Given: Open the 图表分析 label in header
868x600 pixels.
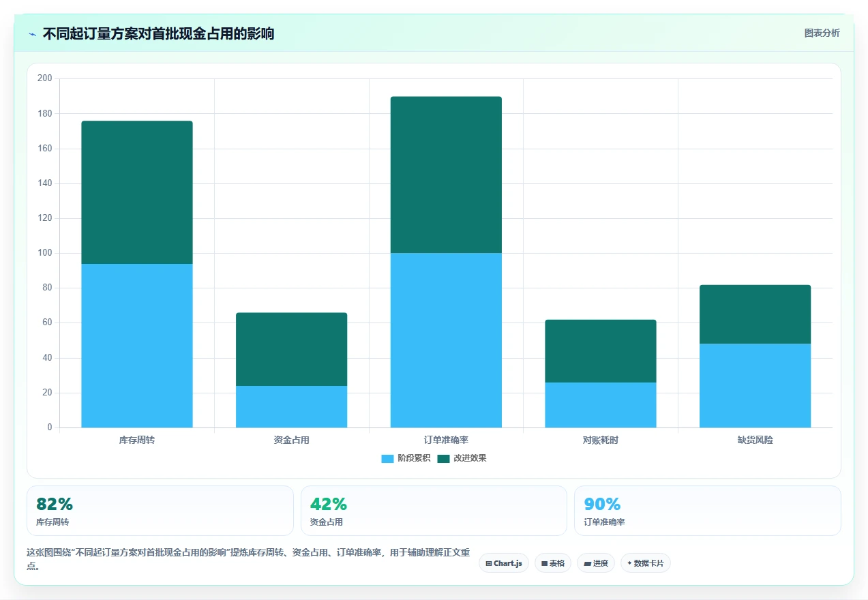Looking at the screenshot, I should click(x=822, y=33).
